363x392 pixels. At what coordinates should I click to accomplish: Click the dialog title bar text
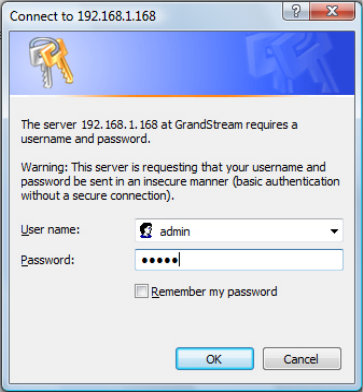[83, 16]
